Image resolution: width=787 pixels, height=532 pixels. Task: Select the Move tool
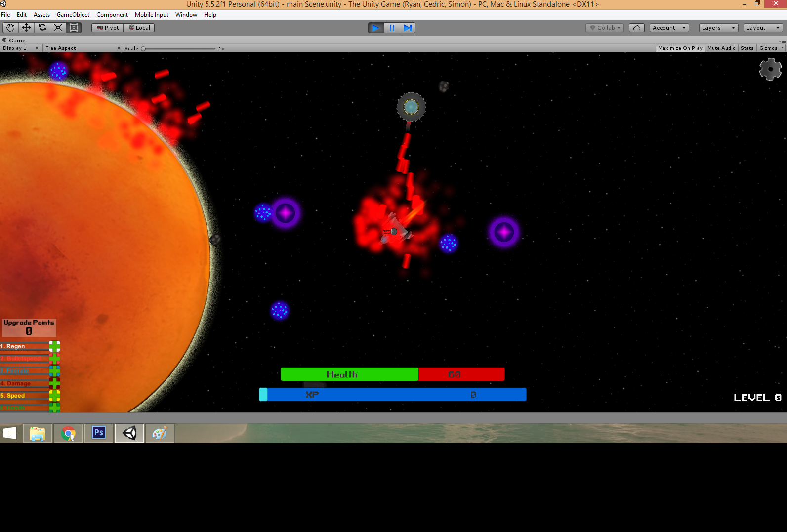(x=26, y=28)
